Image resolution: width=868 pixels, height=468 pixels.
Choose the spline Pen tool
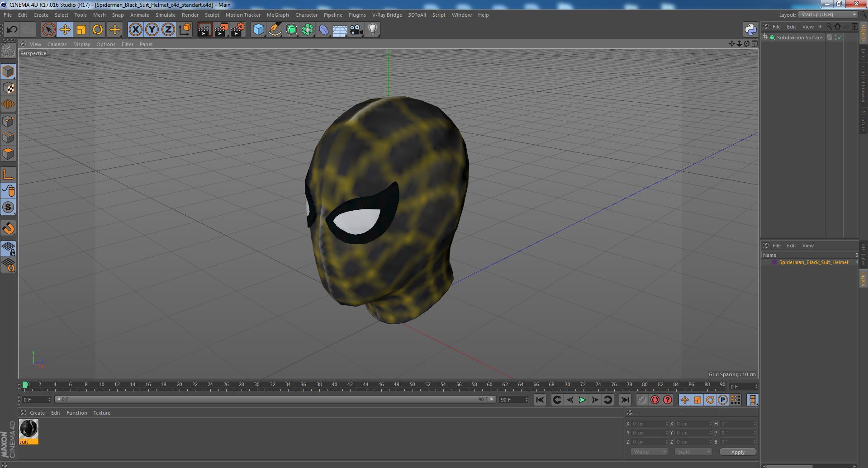[x=275, y=30]
